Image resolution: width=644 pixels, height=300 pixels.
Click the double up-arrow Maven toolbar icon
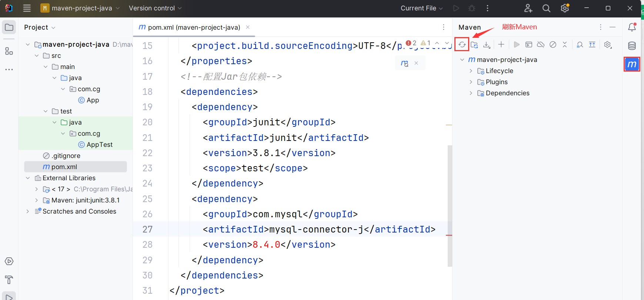click(x=592, y=44)
